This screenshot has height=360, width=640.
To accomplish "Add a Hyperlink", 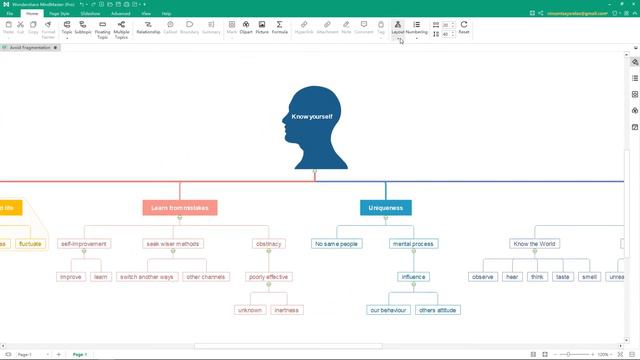I will [x=304, y=27].
